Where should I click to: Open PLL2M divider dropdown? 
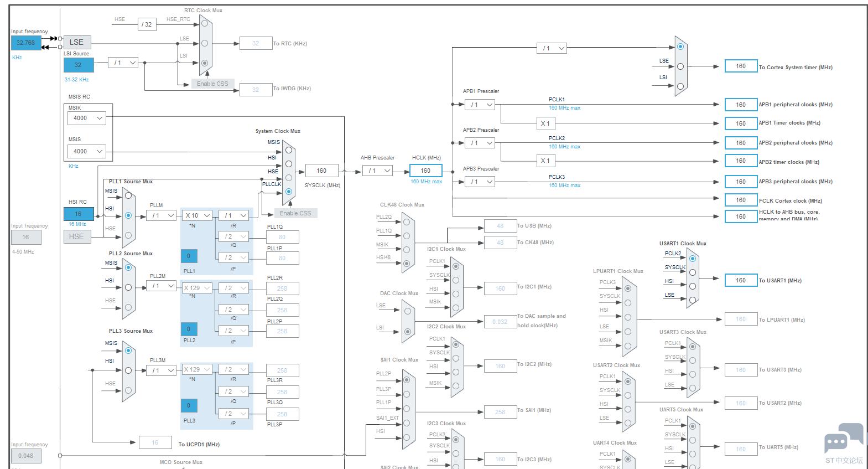coord(162,286)
